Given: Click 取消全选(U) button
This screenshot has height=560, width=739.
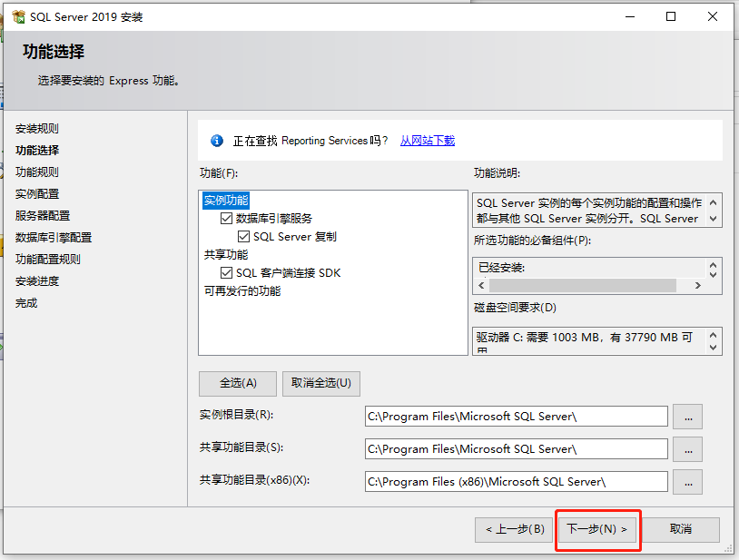Looking at the screenshot, I should (x=321, y=383).
